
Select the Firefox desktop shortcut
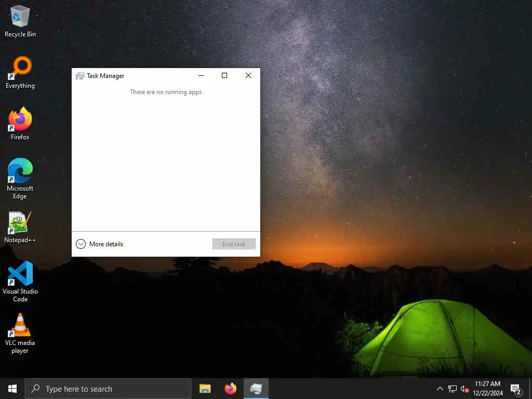pos(20,124)
